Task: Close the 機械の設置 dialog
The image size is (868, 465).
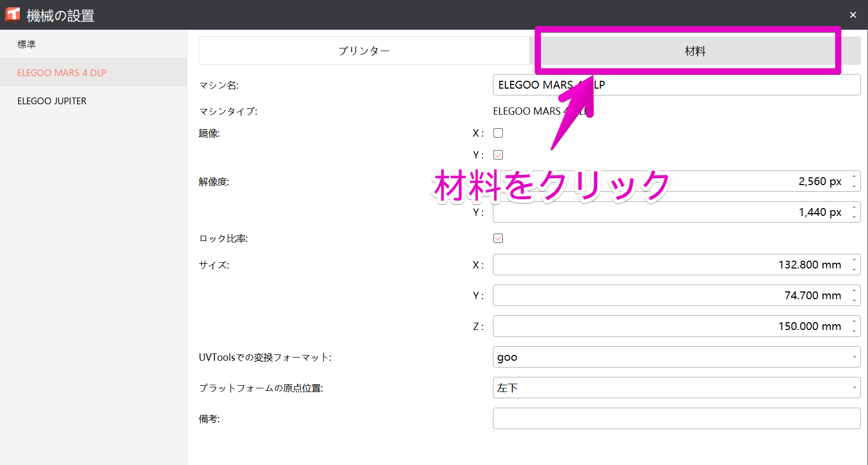Action: pos(853,15)
